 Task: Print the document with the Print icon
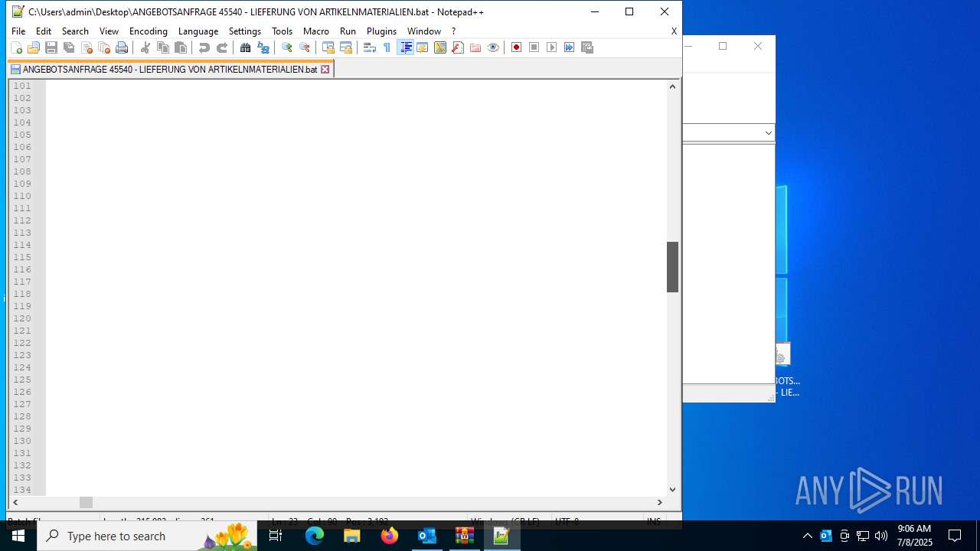(x=122, y=47)
